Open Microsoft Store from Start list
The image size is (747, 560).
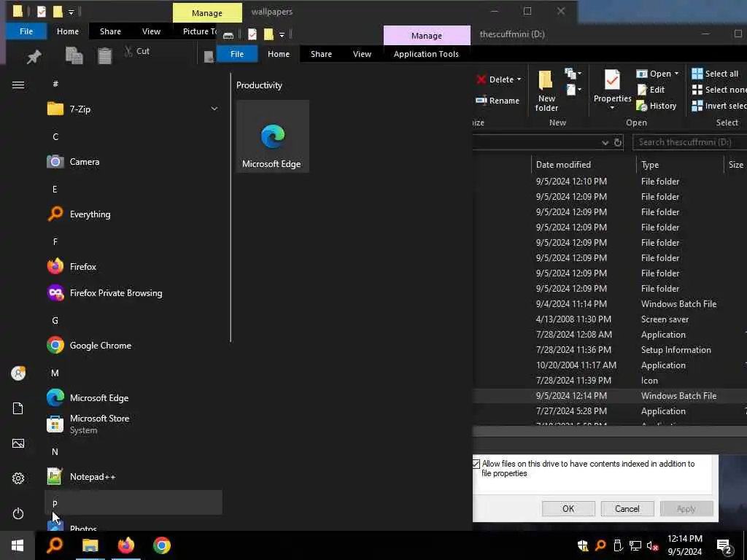pos(133,424)
